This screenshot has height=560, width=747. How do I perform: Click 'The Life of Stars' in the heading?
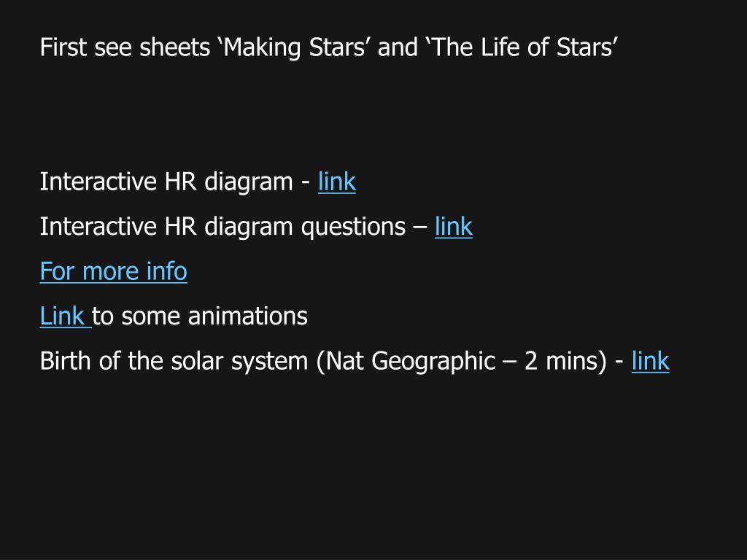click(x=522, y=47)
